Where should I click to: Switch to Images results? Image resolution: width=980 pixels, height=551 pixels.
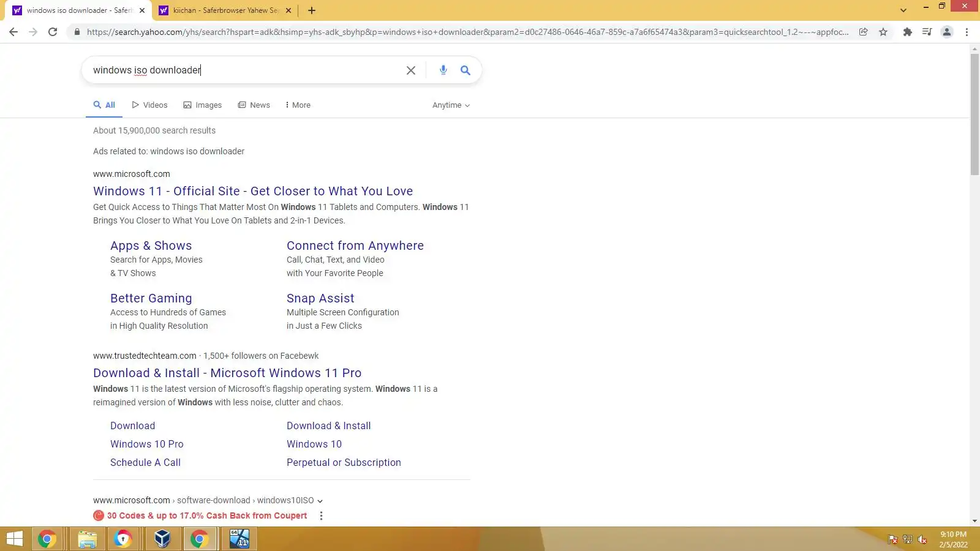pyautogui.click(x=202, y=105)
